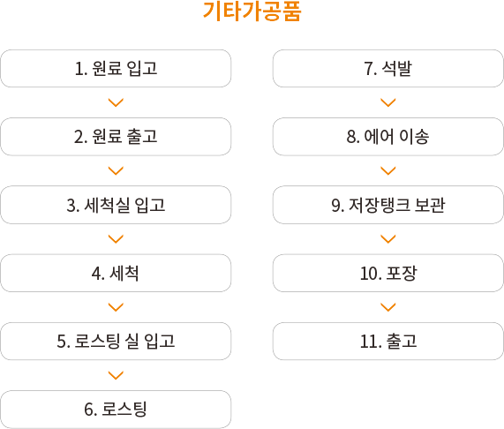
Task: Click the 7. 석발 step box
Action: coord(388,69)
